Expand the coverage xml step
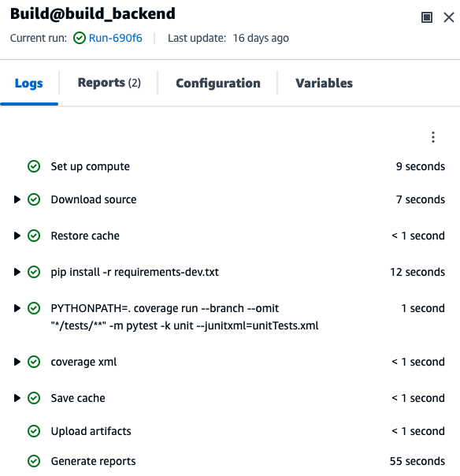460x476 pixels. click(x=17, y=362)
